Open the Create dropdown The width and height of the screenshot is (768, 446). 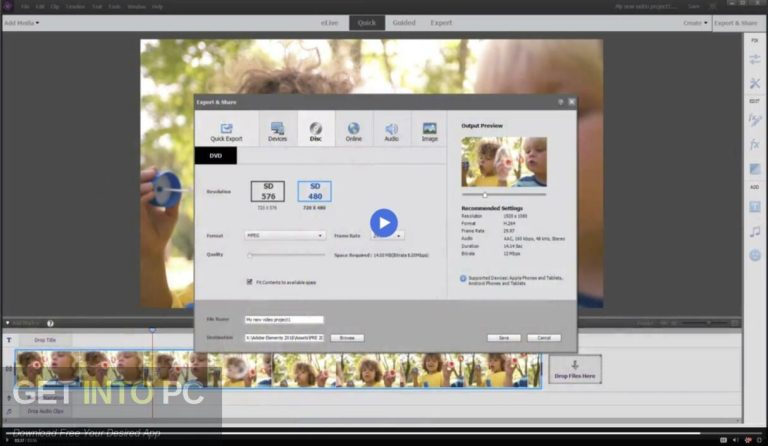coord(695,23)
